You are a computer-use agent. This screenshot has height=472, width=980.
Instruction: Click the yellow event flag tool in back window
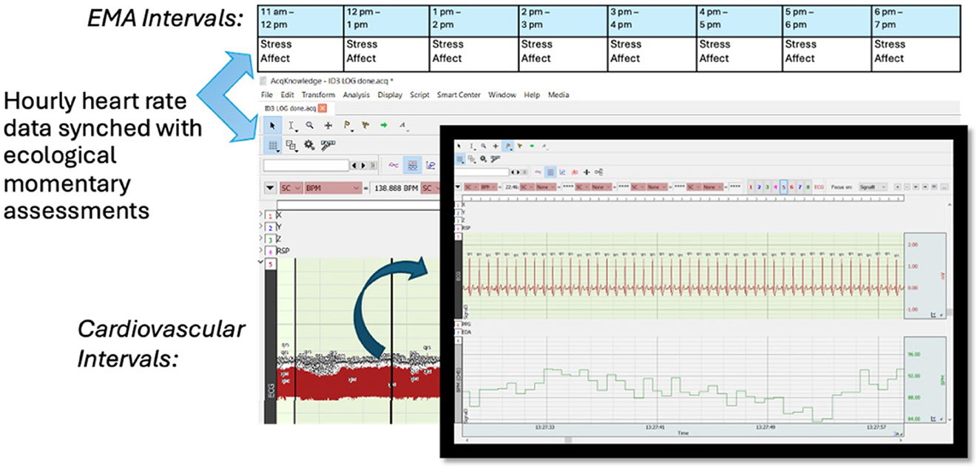[348, 126]
